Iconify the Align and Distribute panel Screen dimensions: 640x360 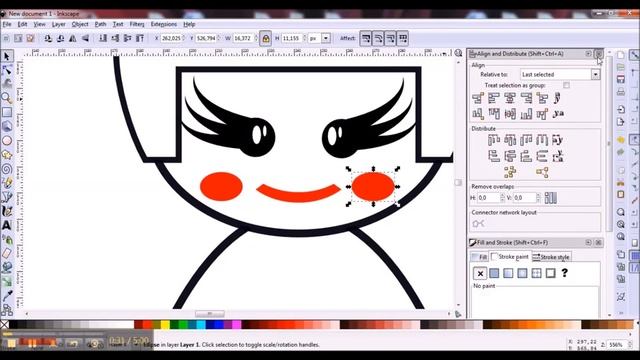[x=588, y=53]
